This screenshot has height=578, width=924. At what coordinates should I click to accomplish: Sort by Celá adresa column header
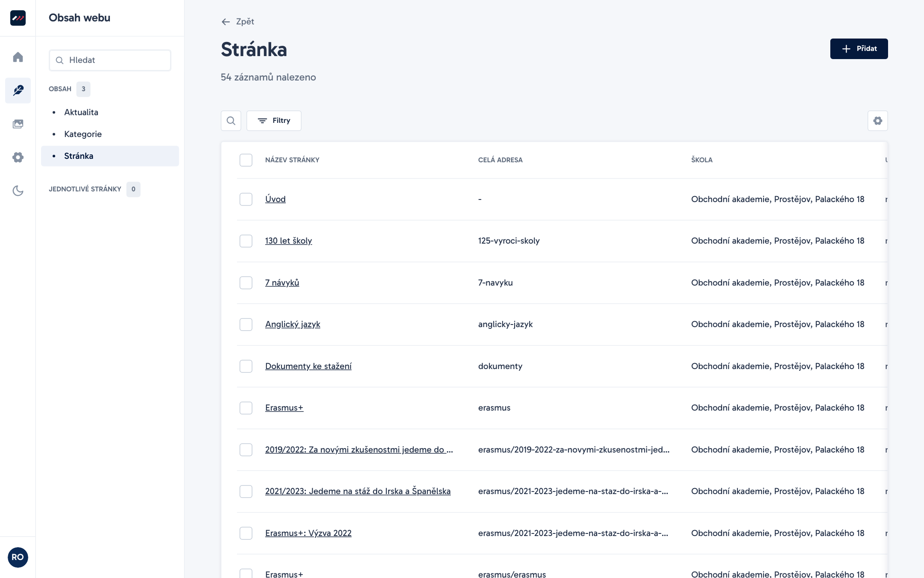click(x=500, y=160)
